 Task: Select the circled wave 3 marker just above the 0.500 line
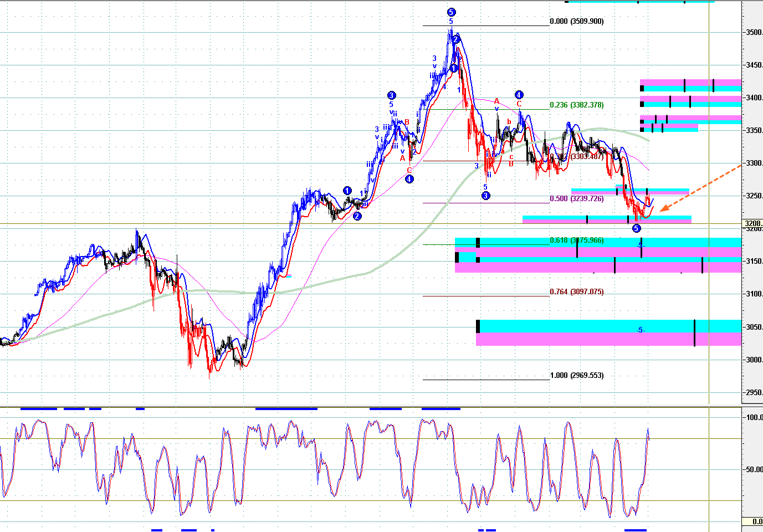click(x=485, y=196)
